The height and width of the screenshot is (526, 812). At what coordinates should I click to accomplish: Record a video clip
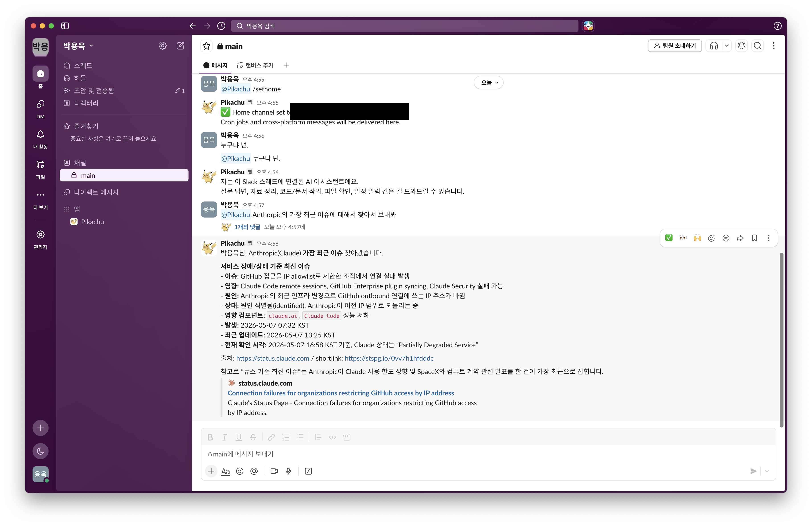click(274, 471)
